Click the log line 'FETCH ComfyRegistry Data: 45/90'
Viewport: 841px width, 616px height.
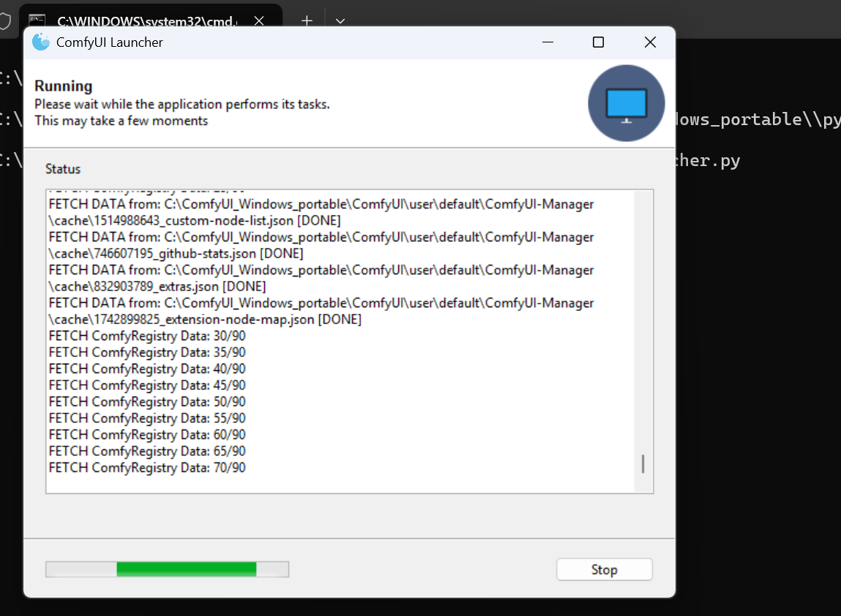coord(147,385)
